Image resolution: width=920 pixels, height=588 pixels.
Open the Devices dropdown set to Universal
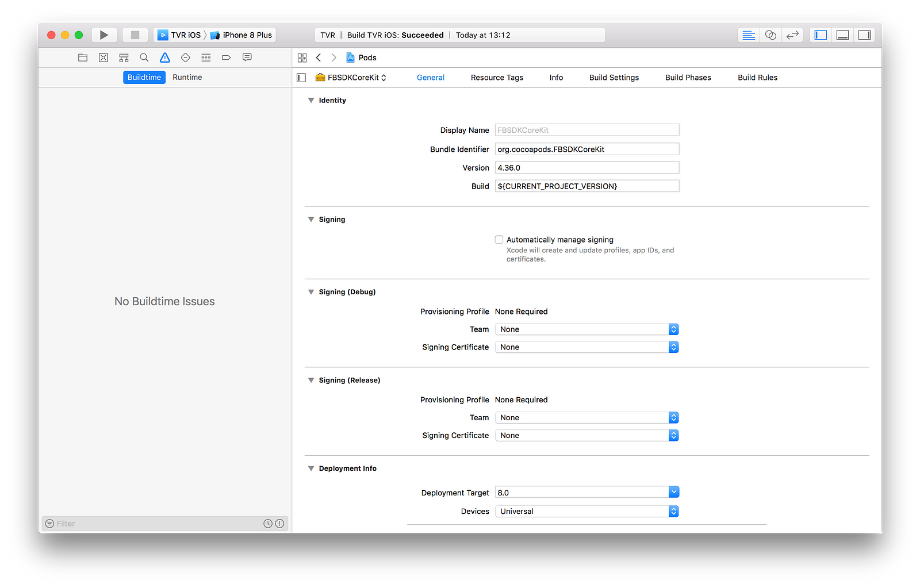[587, 512]
